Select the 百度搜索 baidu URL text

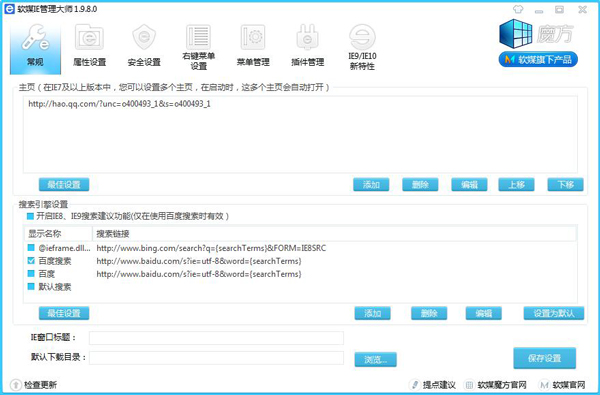(199, 261)
